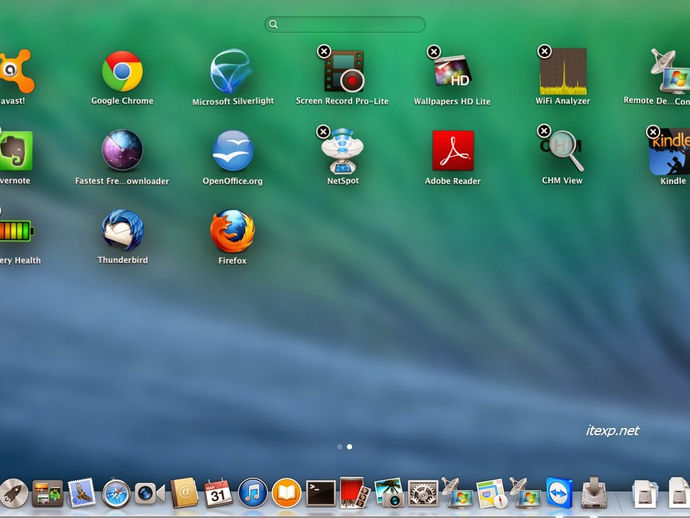Click Dock Remote Desktop icon beside System Preferences

[457, 492]
